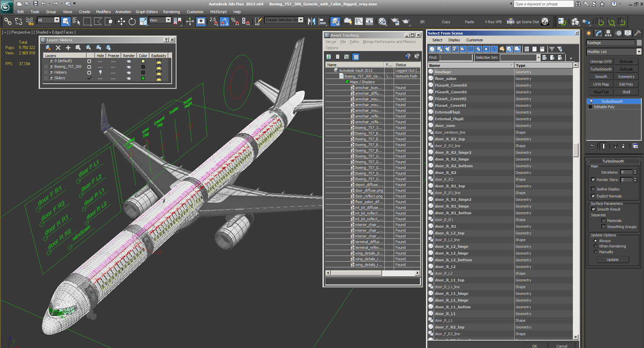This screenshot has height=348, width=644.
Task: Click the Symmetry modifier button
Action: click(x=626, y=77)
